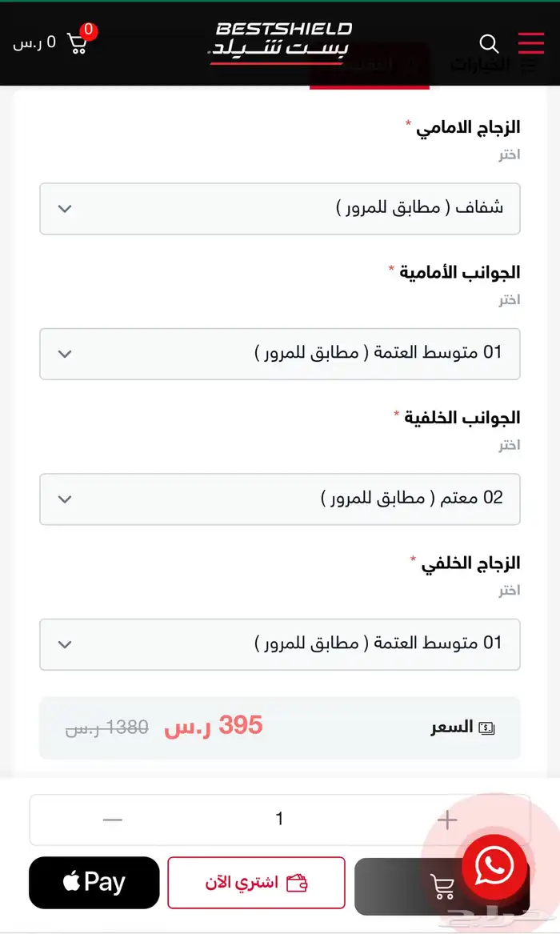This screenshot has height=934, width=560.
Task: Open the الجوانب الأمامية dropdown
Action: click(280, 354)
